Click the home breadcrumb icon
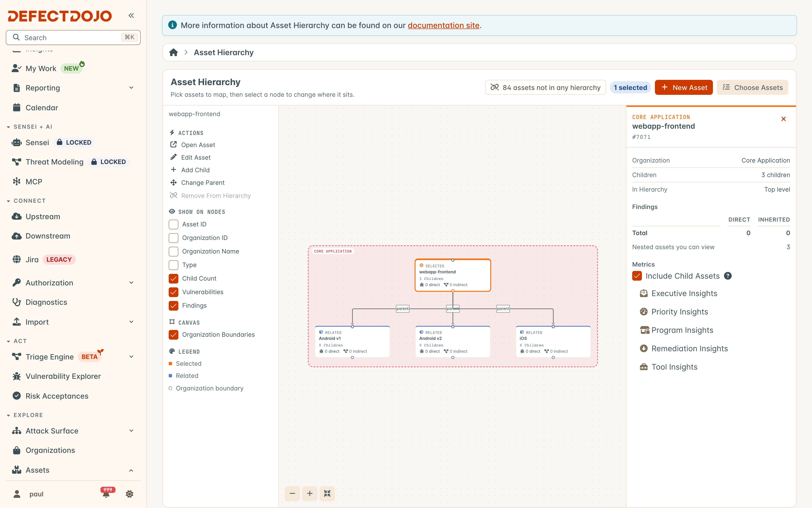812x508 pixels. point(174,52)
